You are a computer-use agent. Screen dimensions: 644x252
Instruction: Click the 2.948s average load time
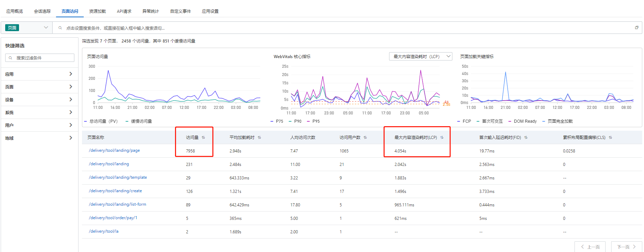pyautogui.click(x=236, y=151)
